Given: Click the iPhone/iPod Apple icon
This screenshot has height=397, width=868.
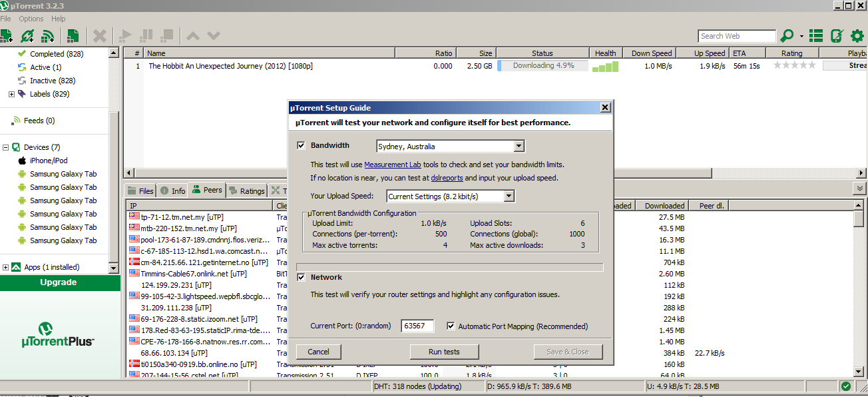Looking at the screenshot, I should click(x=22, y=161).
